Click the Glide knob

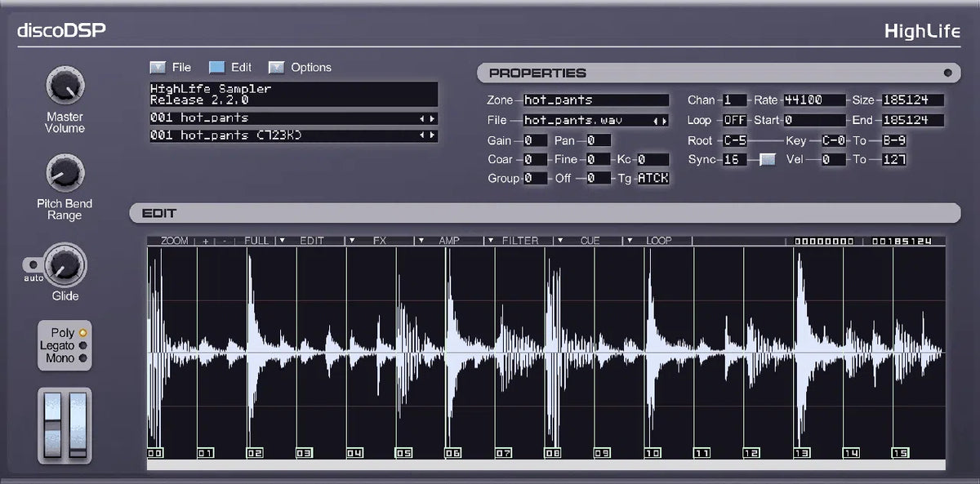pos(65,264)
